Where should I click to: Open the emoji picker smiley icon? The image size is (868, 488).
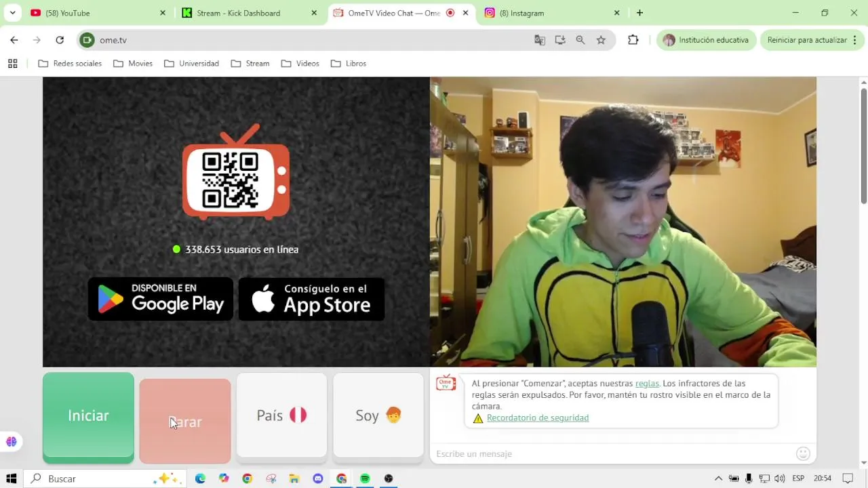pos(803,453)
